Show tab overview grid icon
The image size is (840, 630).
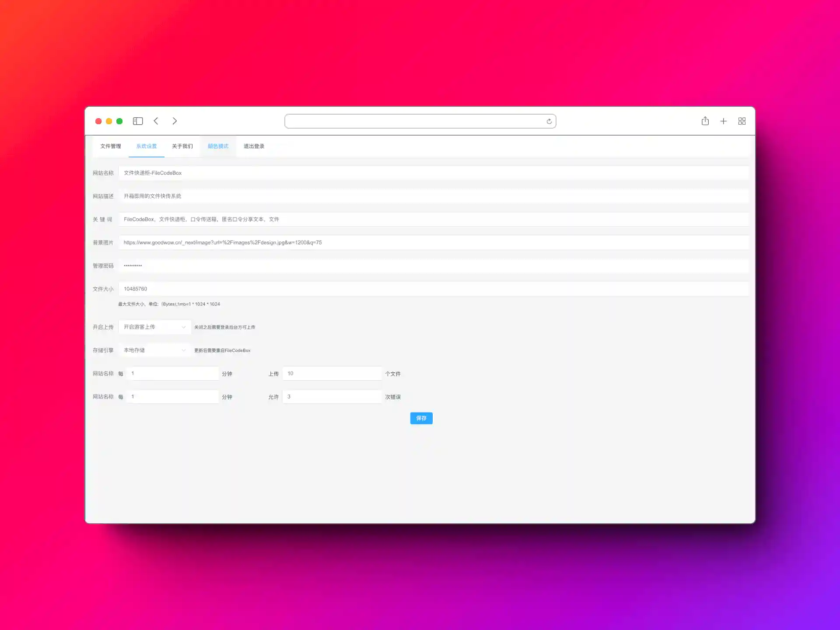[x=742, y=121]
